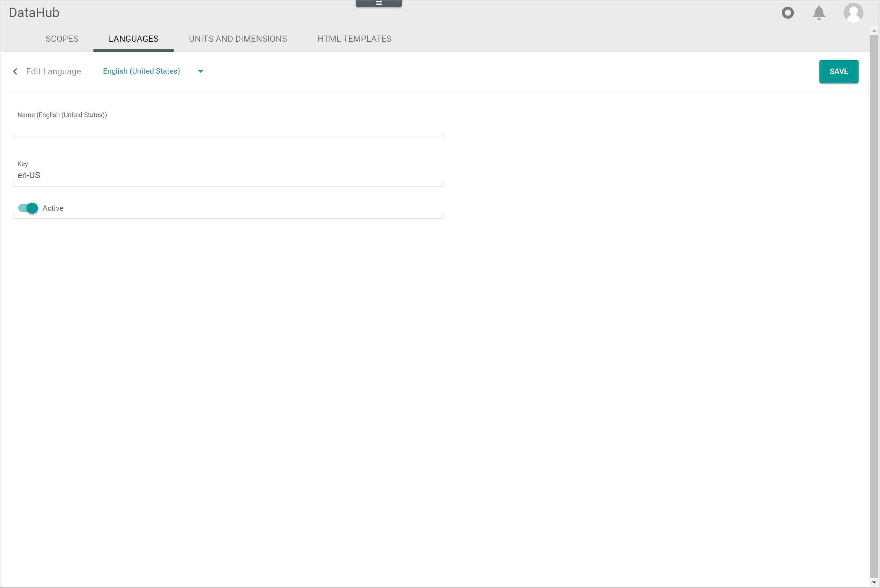
Task: Click the SAVE button
Action: (x=839, y=71)
